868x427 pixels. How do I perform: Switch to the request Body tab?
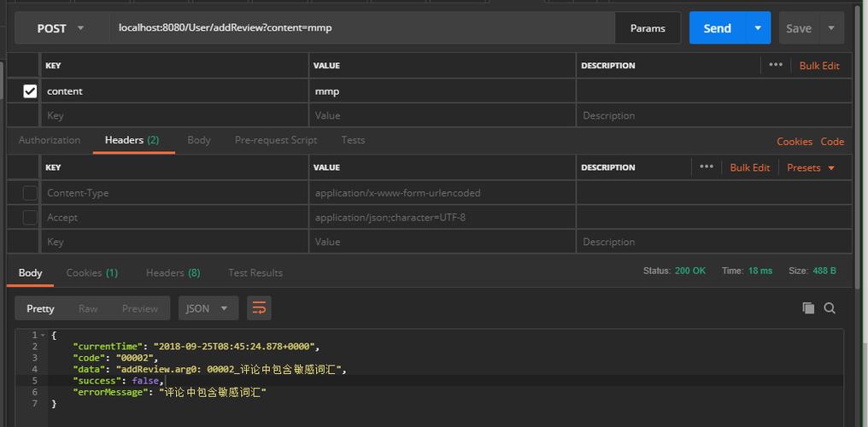pyautogui.click(x=199, y=140)
